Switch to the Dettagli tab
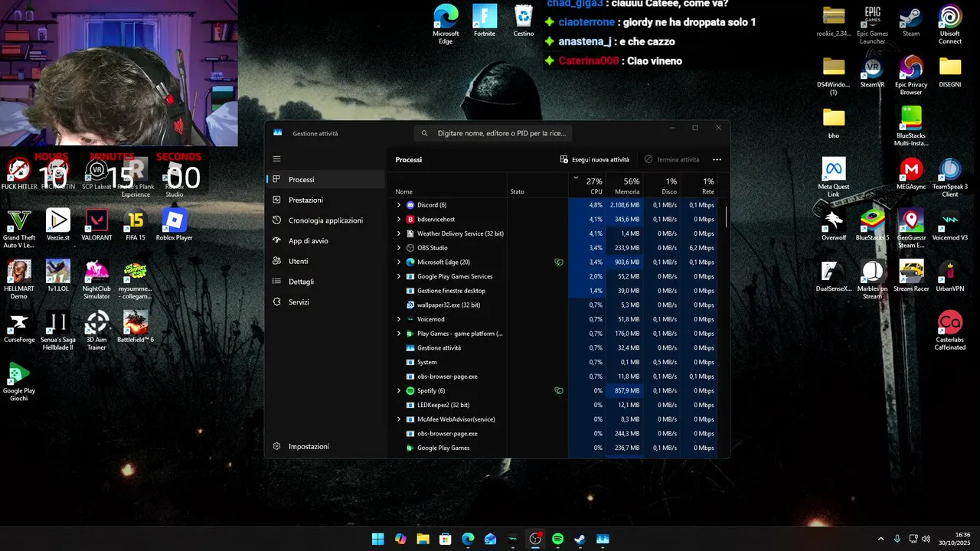This screenshot has height=551, width=980. (325, 282)
